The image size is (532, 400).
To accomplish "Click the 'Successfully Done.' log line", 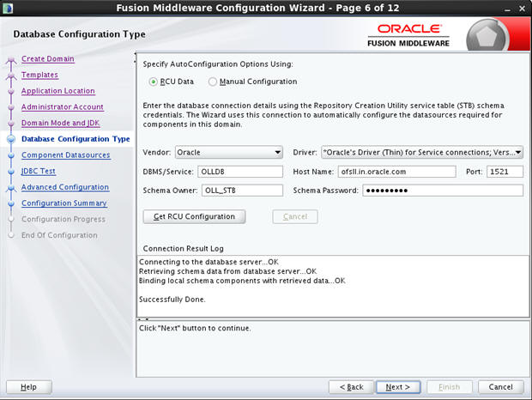I will [x=172, y=300].
